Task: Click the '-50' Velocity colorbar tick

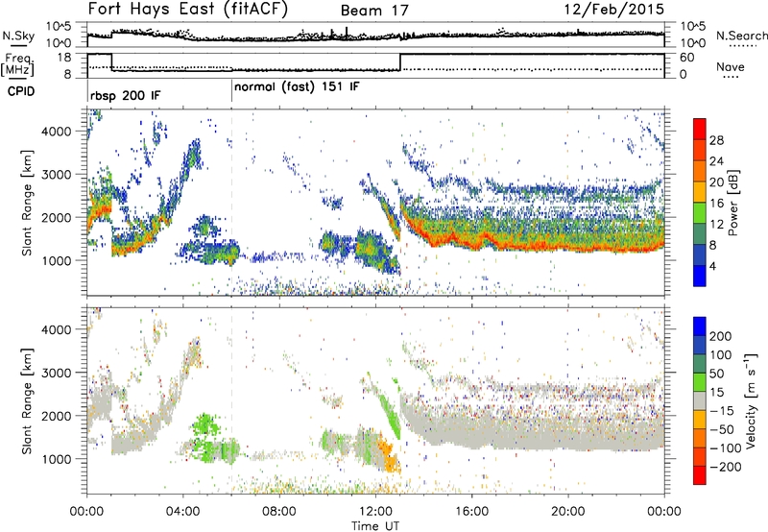Action: click(x=722, y=429)
